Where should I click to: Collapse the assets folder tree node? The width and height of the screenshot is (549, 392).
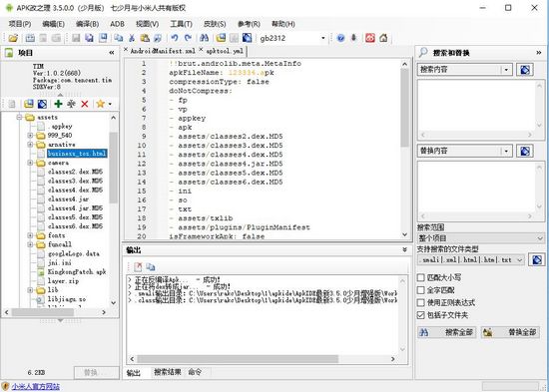click(x=20, y=118)
